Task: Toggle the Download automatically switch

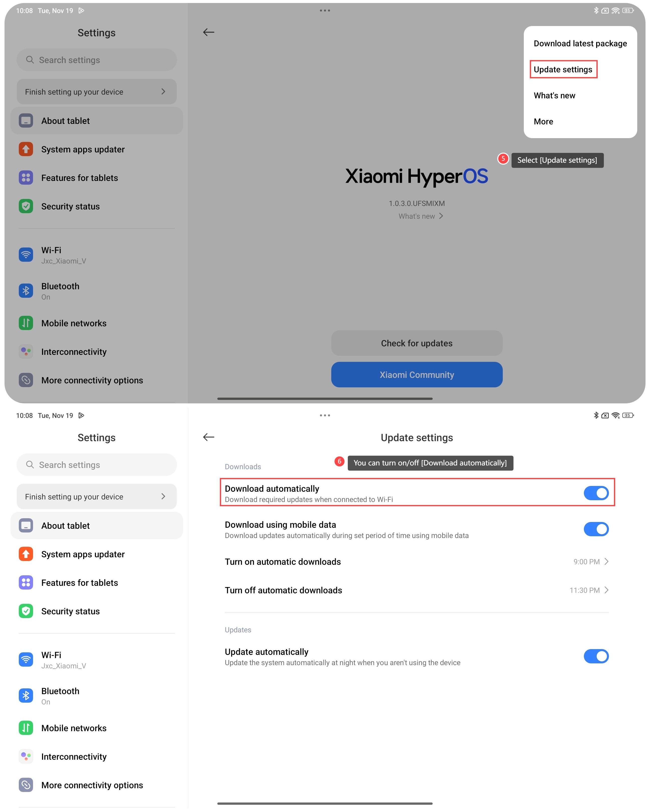Action: click(x=596, y=493)
